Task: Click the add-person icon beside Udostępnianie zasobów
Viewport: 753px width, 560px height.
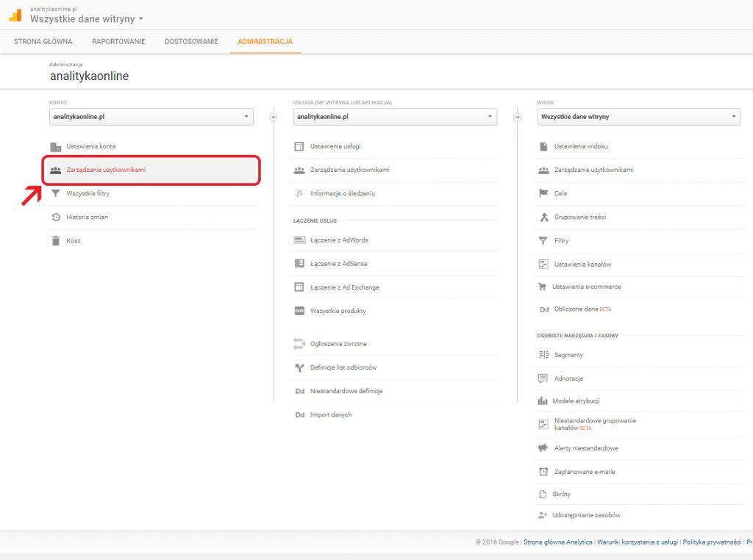Action: click(543, 515)
